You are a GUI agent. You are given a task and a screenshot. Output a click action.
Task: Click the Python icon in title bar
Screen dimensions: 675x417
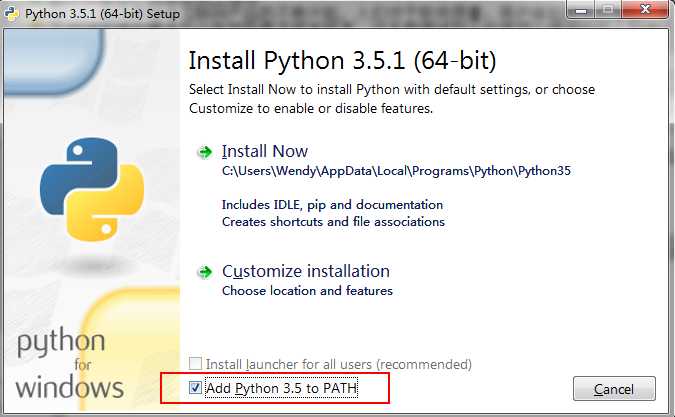(11, 13)
